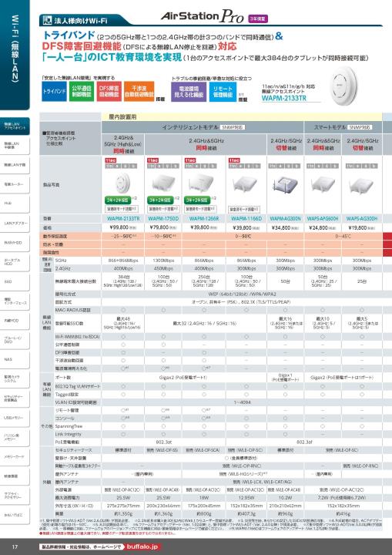The width and height of the screenshot is (392, 555).
Task: Click the ¥19,800 price cell
Action: pyautogui.click(x=361, y=227)
